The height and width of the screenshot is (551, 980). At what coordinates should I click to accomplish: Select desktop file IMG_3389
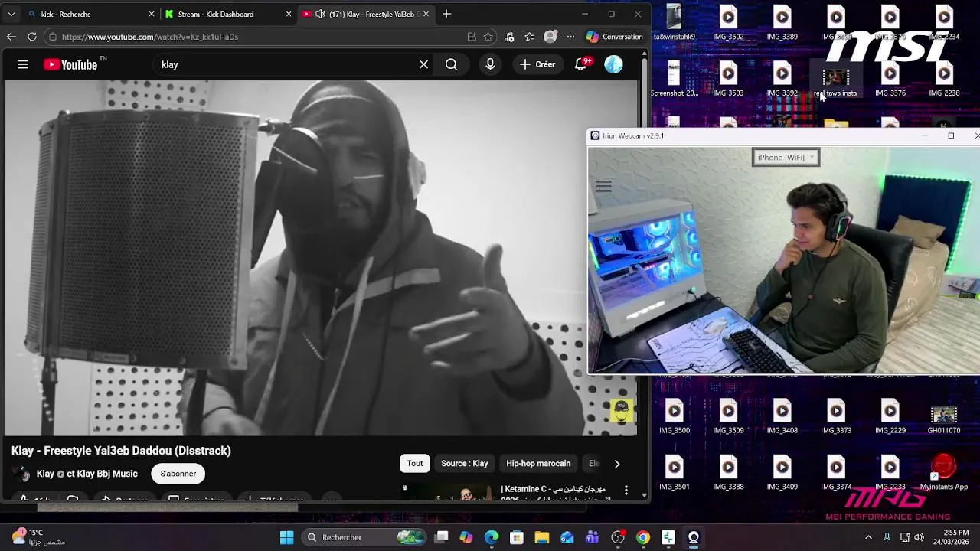pos(782,24)
